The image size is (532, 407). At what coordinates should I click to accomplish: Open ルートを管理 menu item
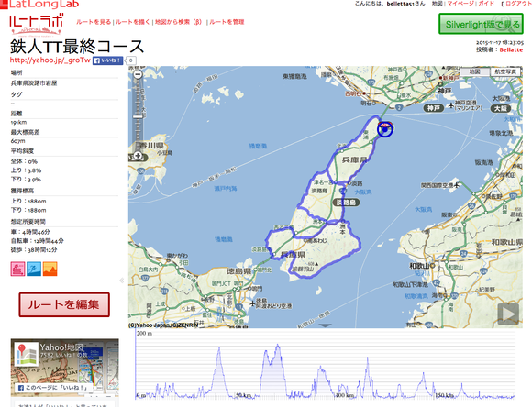(x=227, y=22)
